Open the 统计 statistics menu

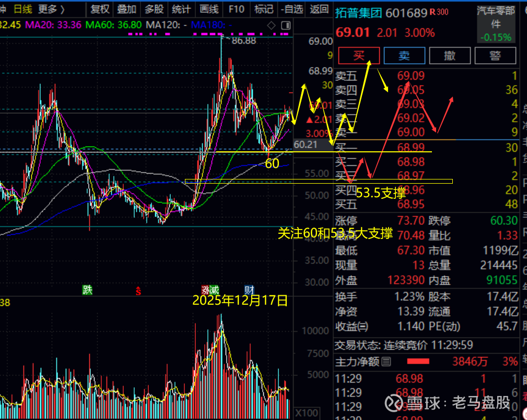coord(181,9)
